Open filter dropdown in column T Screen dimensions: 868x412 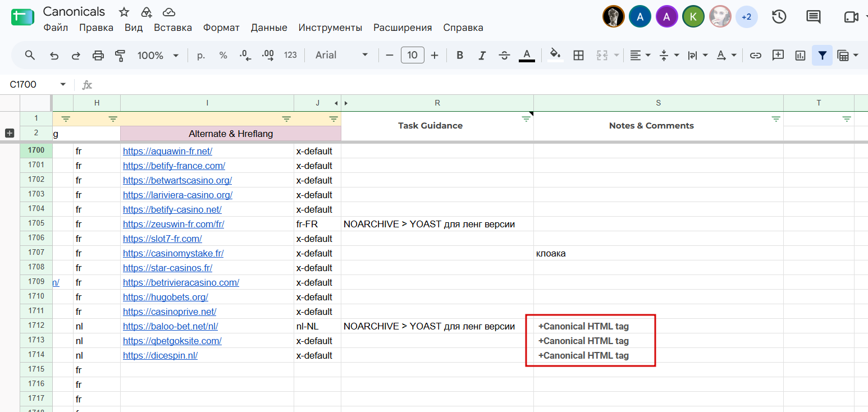coord(847,118)
